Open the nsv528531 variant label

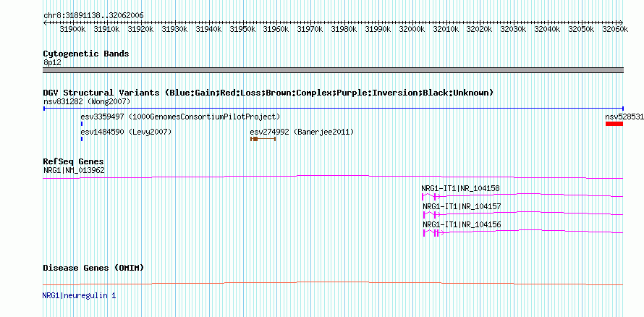(x=624, y=117)
